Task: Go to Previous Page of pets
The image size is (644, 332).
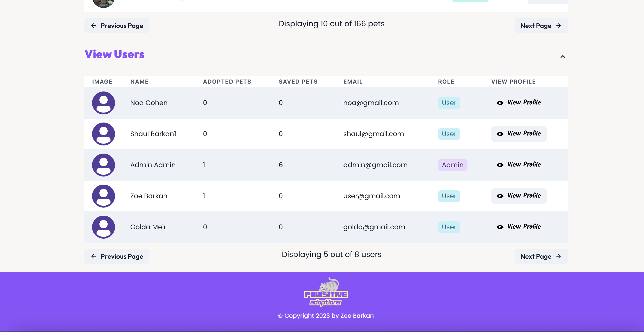Action: [116, 26]
